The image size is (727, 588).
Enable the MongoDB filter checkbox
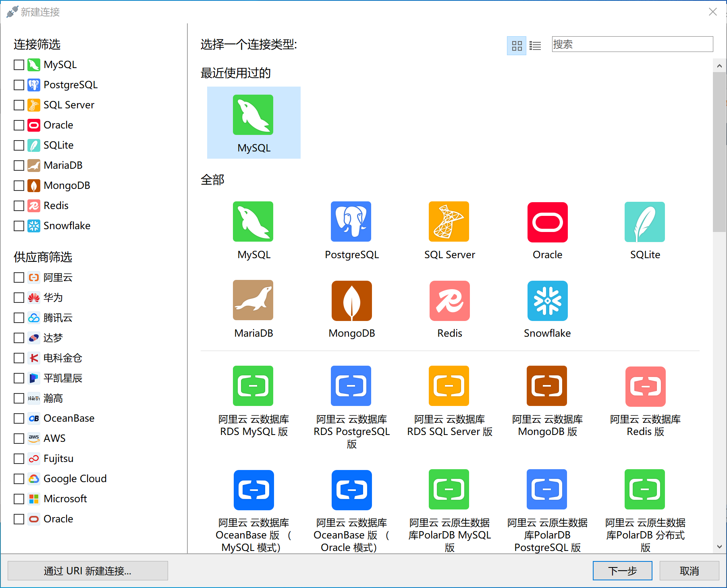tap(19, 186)
